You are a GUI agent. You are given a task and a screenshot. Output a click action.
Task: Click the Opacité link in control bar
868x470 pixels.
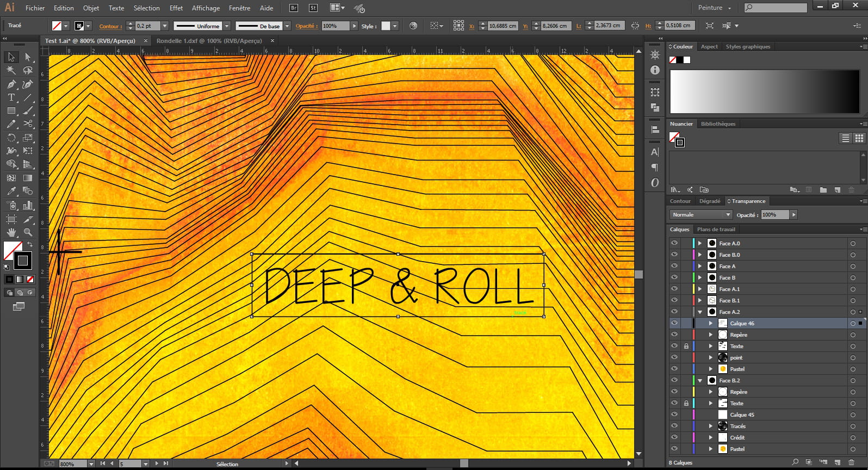[307, 26]
